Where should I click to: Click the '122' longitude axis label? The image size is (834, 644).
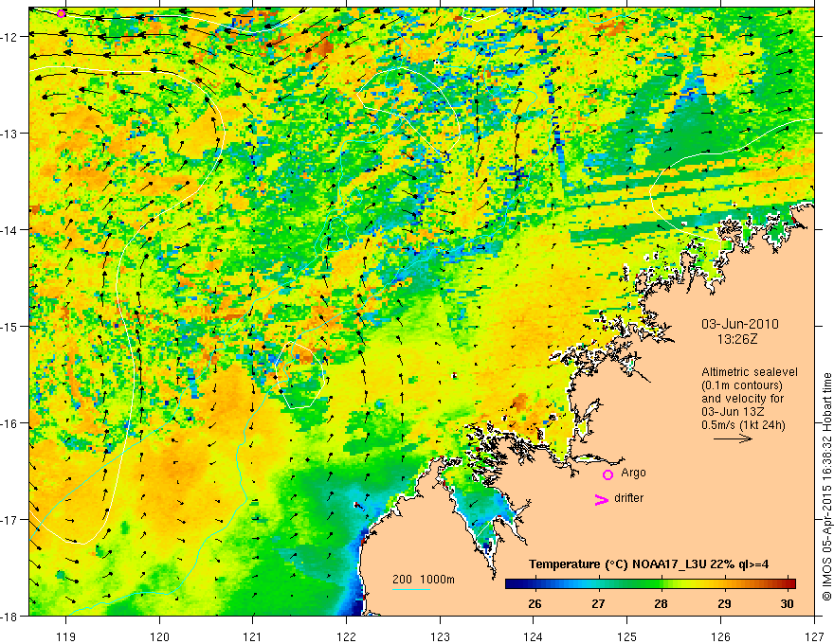coord(346,636)
